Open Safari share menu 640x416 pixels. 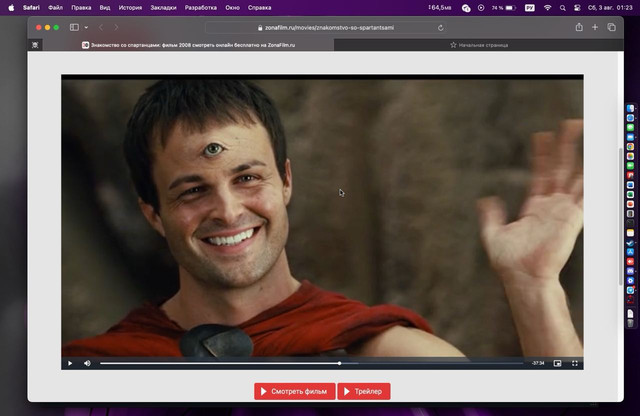pyautogui.click(x=579, y=27)
